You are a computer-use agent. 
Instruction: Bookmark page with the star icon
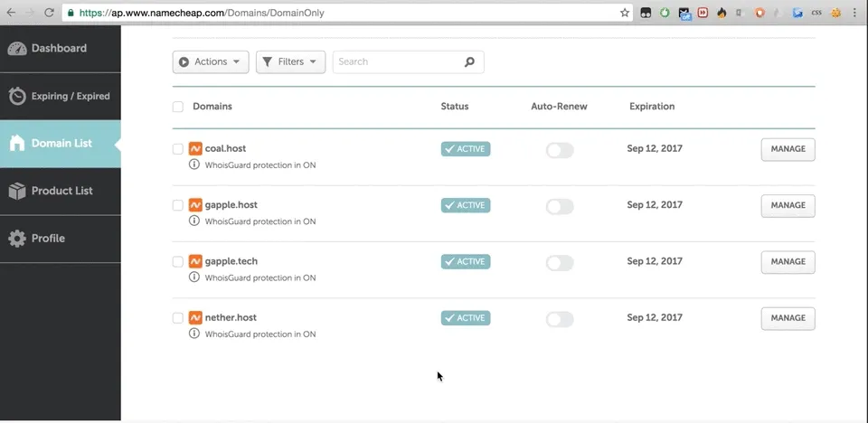click(x=625, y=12)
